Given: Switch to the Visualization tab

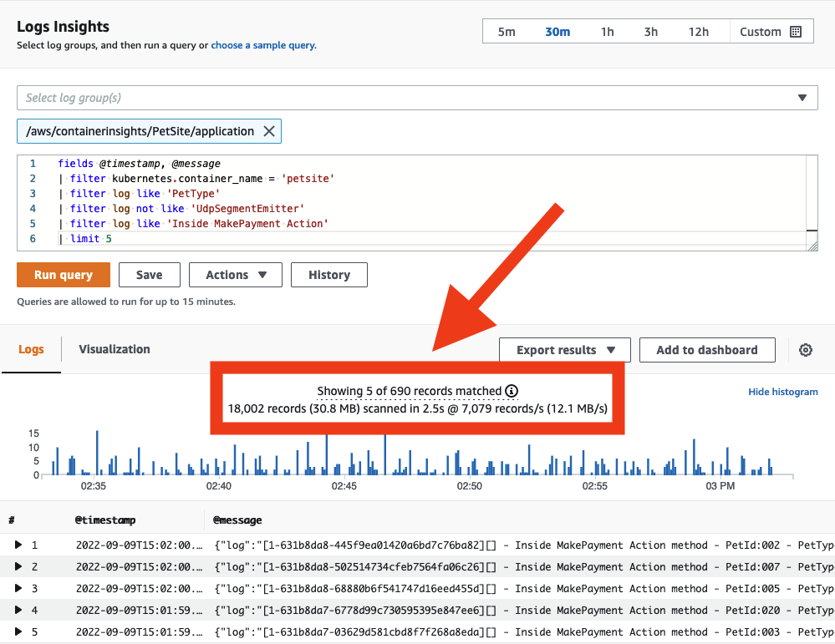Looking at the screenshot, I should click(115, 350).
